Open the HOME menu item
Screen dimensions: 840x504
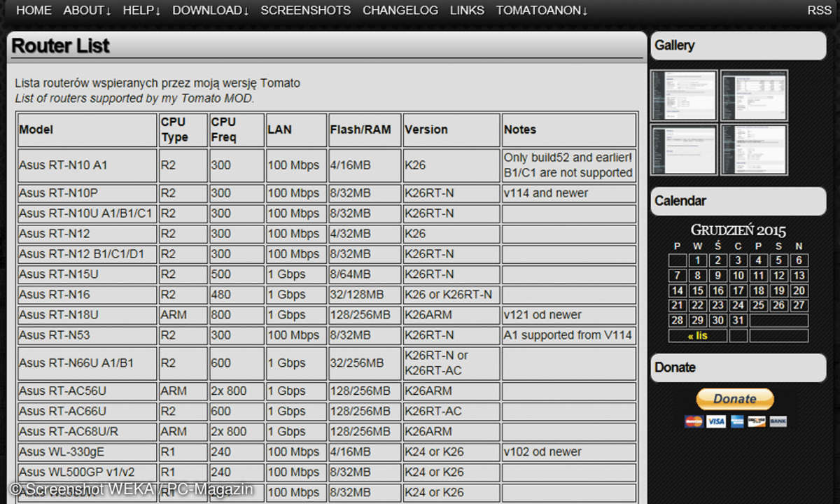[34, 10]
